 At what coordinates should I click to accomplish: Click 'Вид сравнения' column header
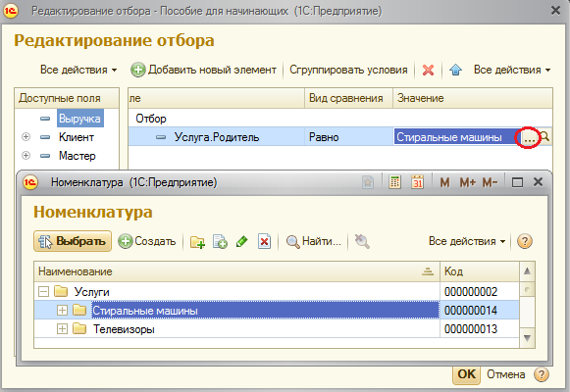(x=348, y=98)
